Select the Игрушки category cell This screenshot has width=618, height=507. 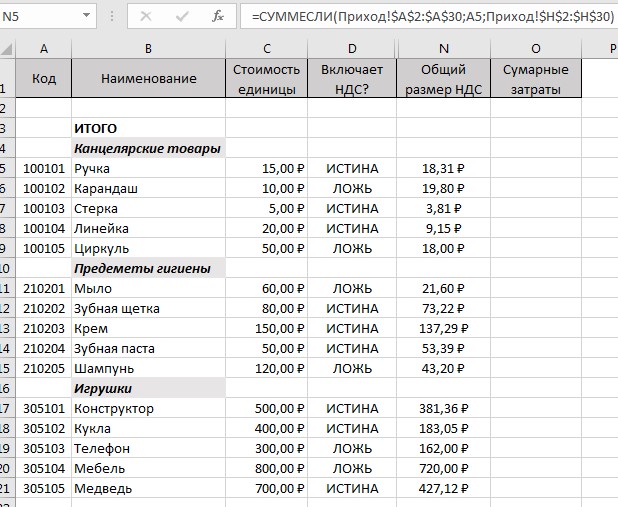148,388
